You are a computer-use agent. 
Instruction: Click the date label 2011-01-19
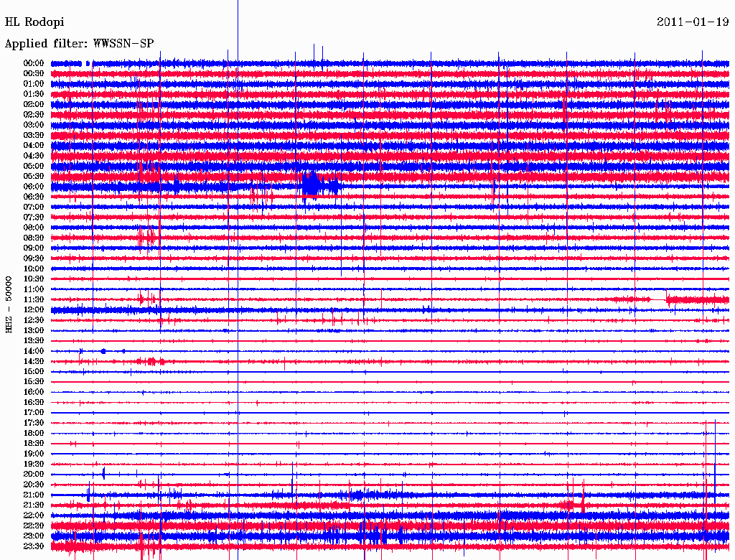click(x=693, y=22)
